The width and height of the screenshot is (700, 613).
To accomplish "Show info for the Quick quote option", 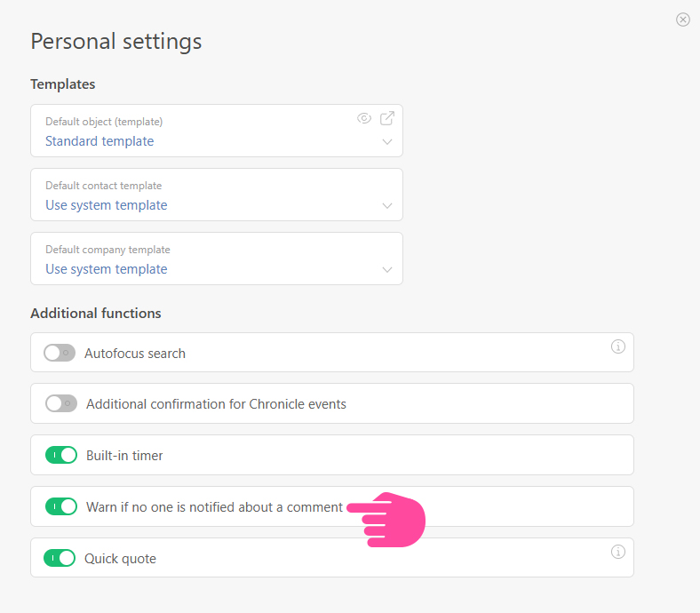I will tap(618, 552).
